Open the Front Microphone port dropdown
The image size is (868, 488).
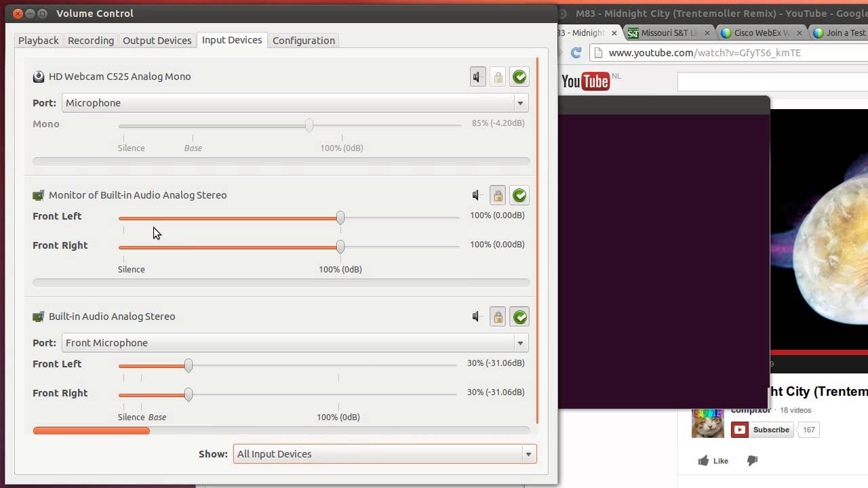(295, 343)
